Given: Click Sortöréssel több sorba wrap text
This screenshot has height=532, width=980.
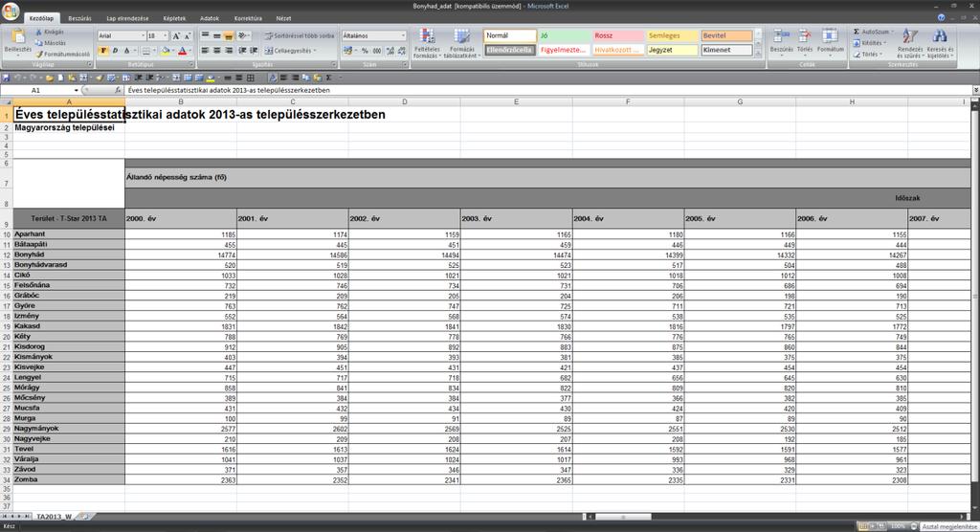Looking at the screenshot, I should point(299,36).
